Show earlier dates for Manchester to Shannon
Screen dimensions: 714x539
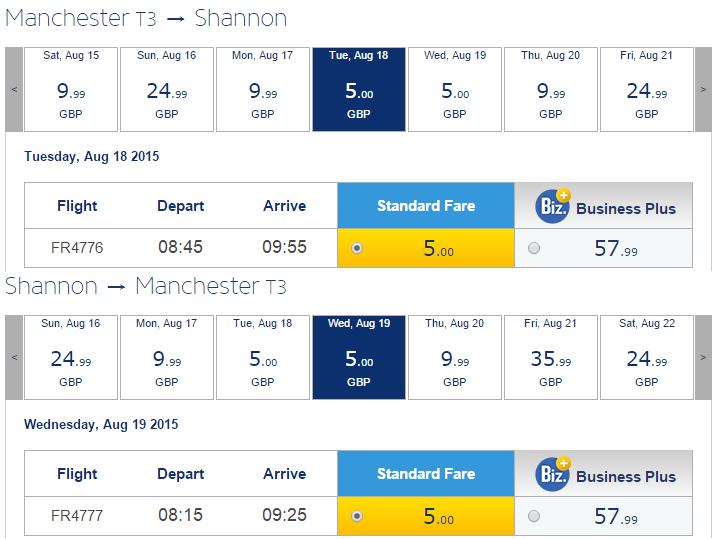coord(14,89)
